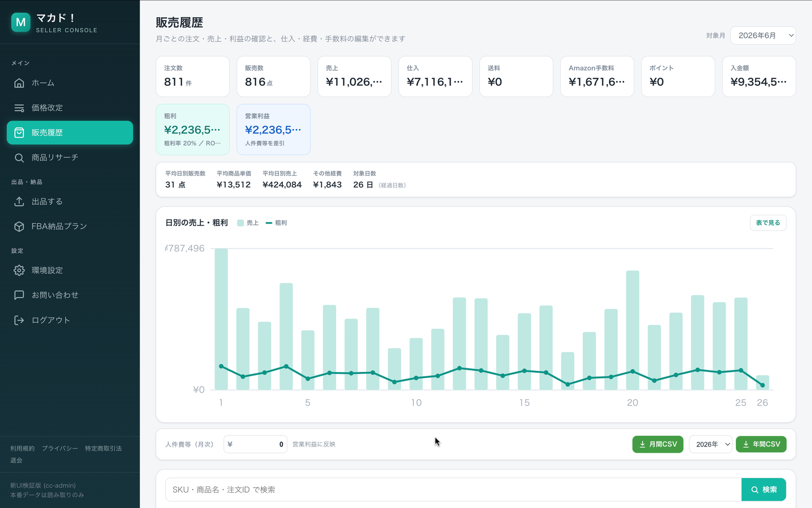Click the 平均日別販売数 31点 value
This screenshot has width=812, height=508.
(x=175, y=185)
